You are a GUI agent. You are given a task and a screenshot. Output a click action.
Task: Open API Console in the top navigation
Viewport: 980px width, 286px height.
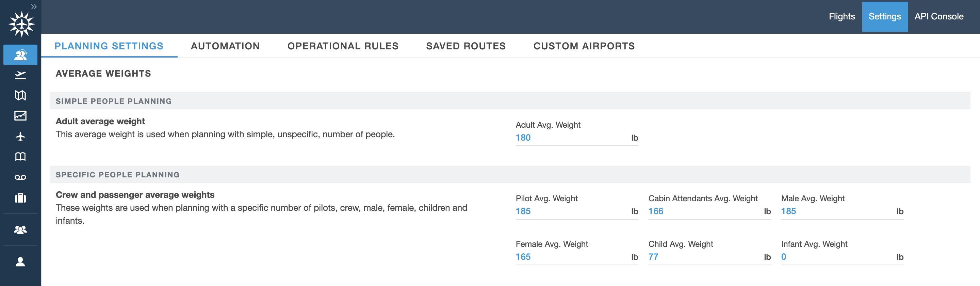pyautogui.click(x=938, y=16)
